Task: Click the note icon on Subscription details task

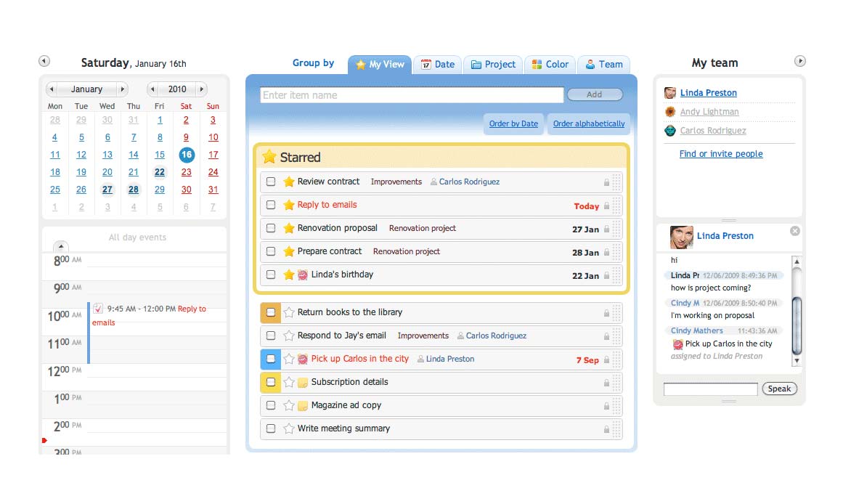Action: pos(303,383)
